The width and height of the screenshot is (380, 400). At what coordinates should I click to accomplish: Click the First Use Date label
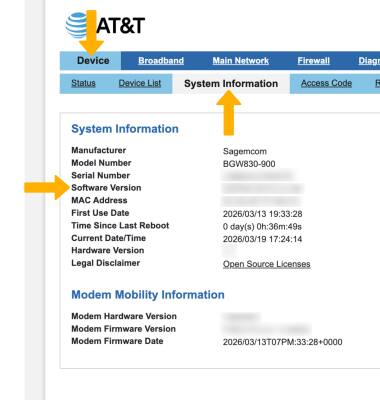coord(100,213)
